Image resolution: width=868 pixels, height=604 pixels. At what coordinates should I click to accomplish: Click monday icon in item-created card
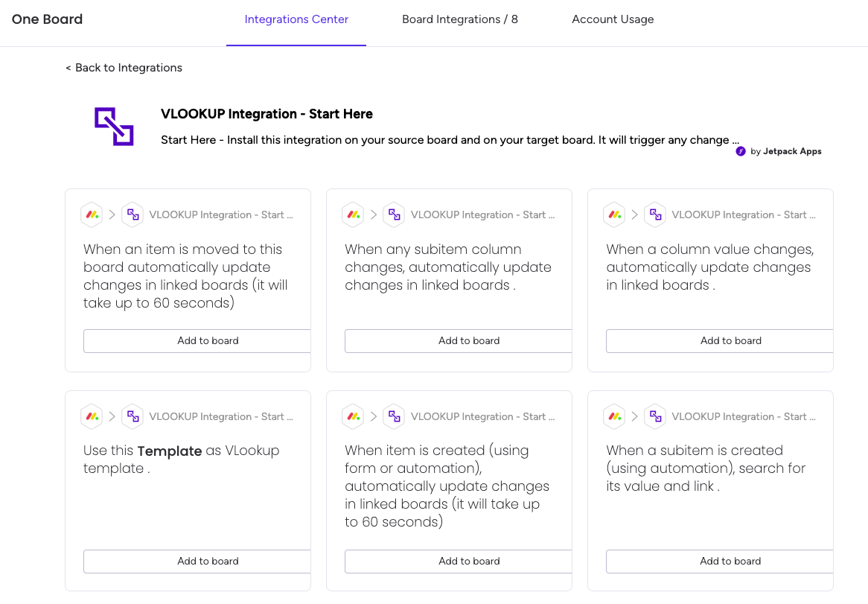353,416
